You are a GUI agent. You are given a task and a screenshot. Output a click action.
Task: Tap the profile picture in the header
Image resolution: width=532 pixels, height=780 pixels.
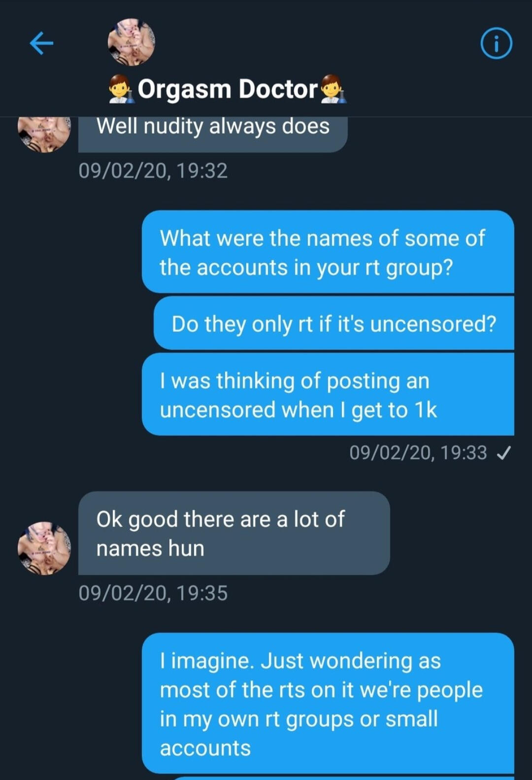click(x=131, y=42)
